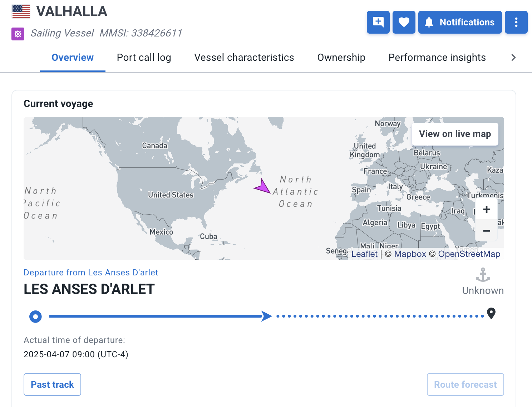Select the Ownership tab
The width and height of the screenshot is (532, 407).
click(341, 58)
